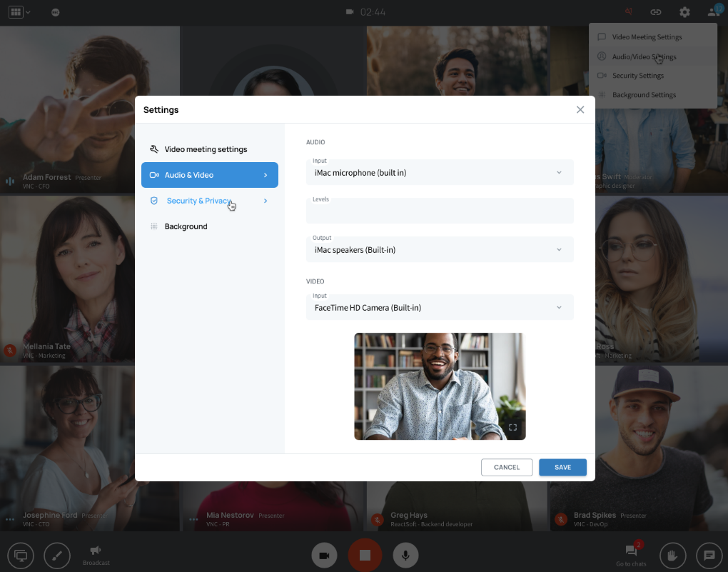728x572 pixels.
Task: Click the Broadcast megaphone button
Action: (x=96, y=556)
